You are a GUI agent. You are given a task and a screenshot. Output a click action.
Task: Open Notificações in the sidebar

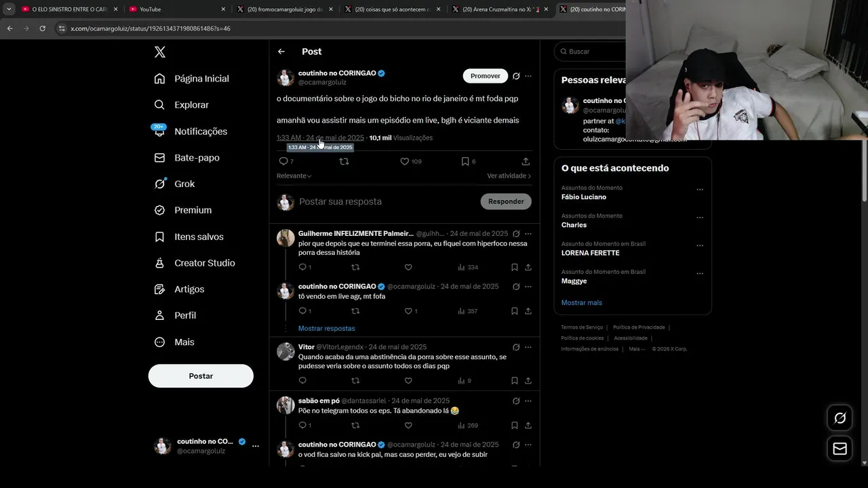pos(191,131)
